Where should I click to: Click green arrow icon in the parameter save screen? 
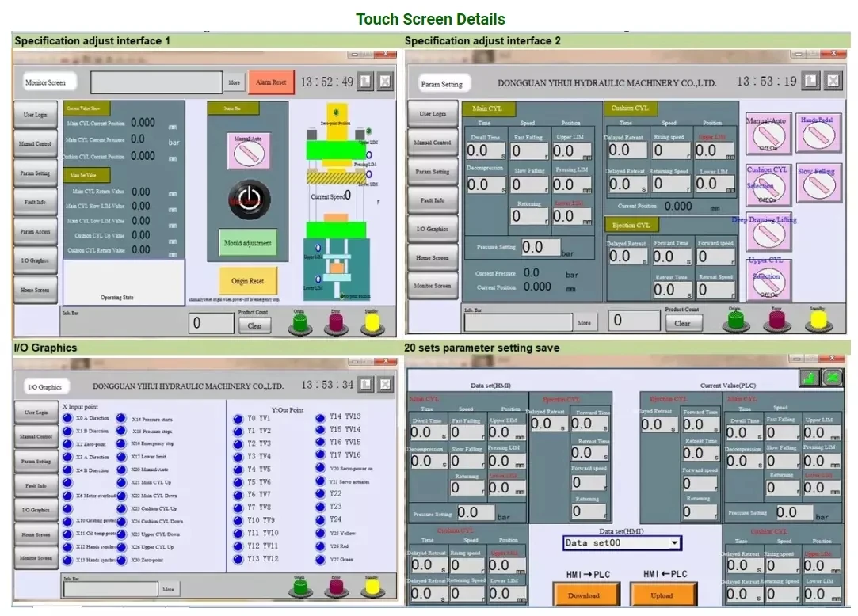[x=810, y=378]
